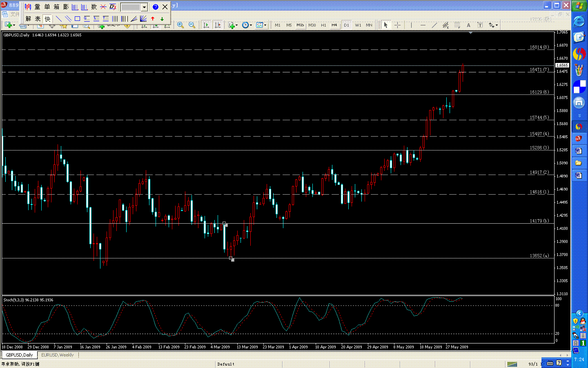Viewport: 588px width, 368px height.
Task: Select the single diagonal line drawing tool
Action: (58, 19)
